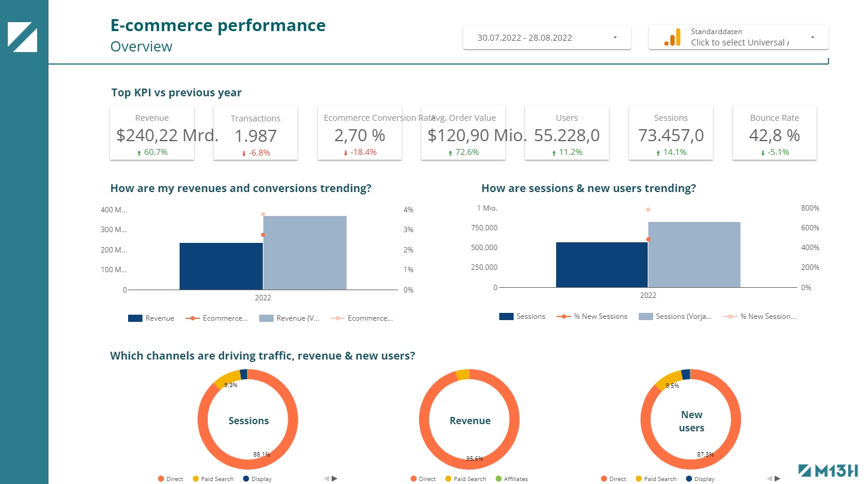
Task: Go to next legend page under Sessions donut
Action: tap(335, 479)
